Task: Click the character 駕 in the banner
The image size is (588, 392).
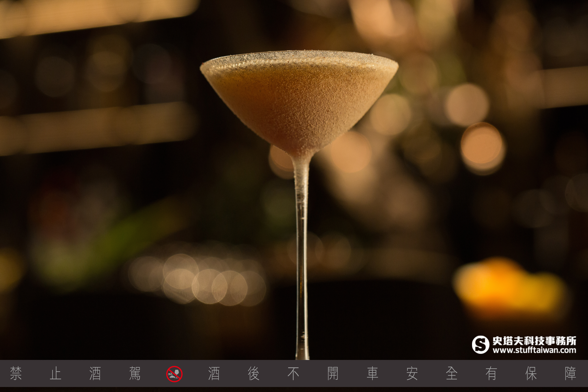Action: tap(135, 374)
